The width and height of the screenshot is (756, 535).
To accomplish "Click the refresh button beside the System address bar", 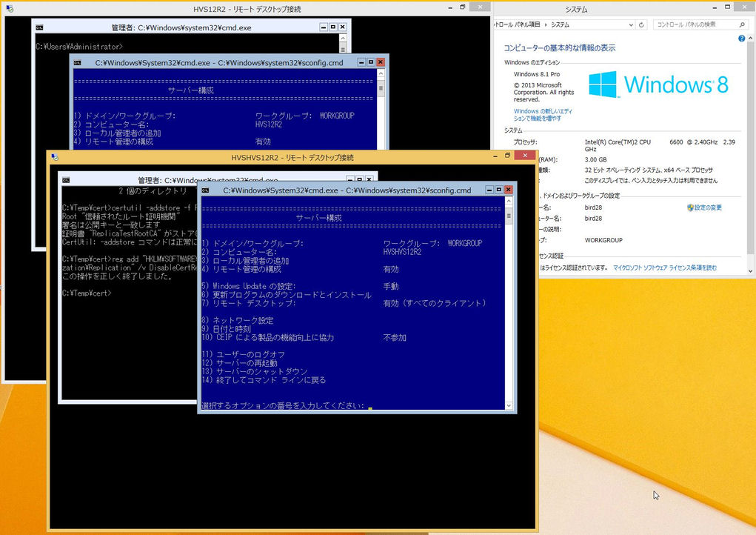I will [641, 24].
